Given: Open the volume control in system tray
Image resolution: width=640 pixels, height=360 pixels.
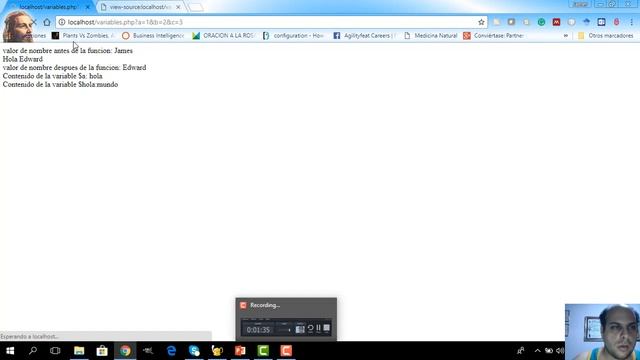Looking at the screenshot, I should coord(560,351).
